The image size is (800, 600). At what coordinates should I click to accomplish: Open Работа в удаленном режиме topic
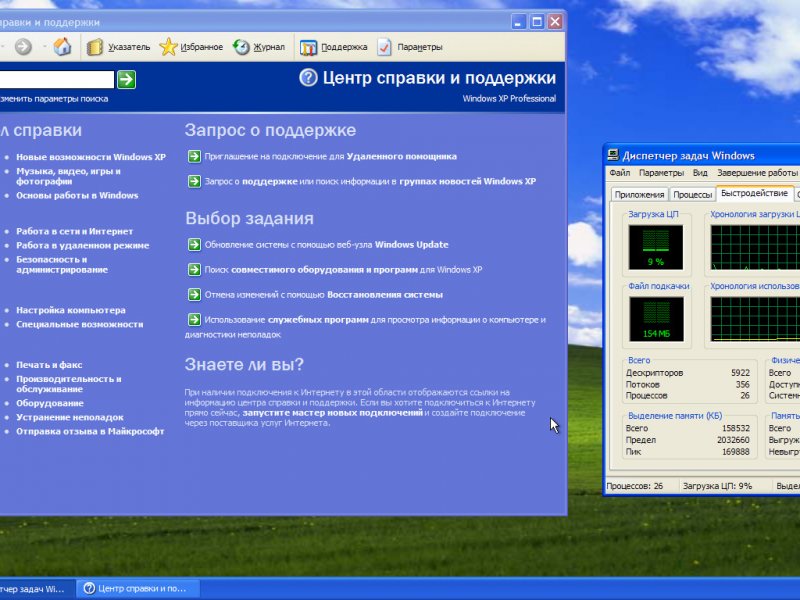click(x=83, y=245)
